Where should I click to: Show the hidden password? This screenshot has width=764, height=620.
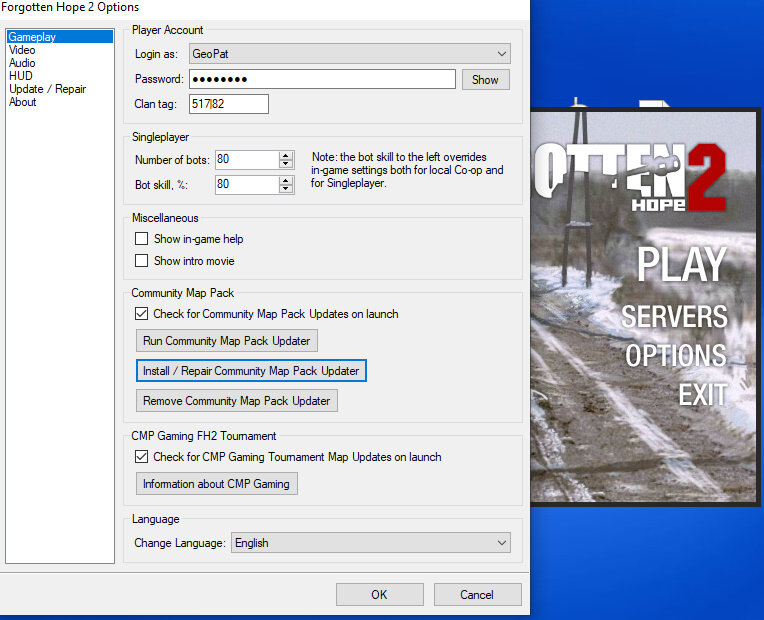tap(485, 80)
